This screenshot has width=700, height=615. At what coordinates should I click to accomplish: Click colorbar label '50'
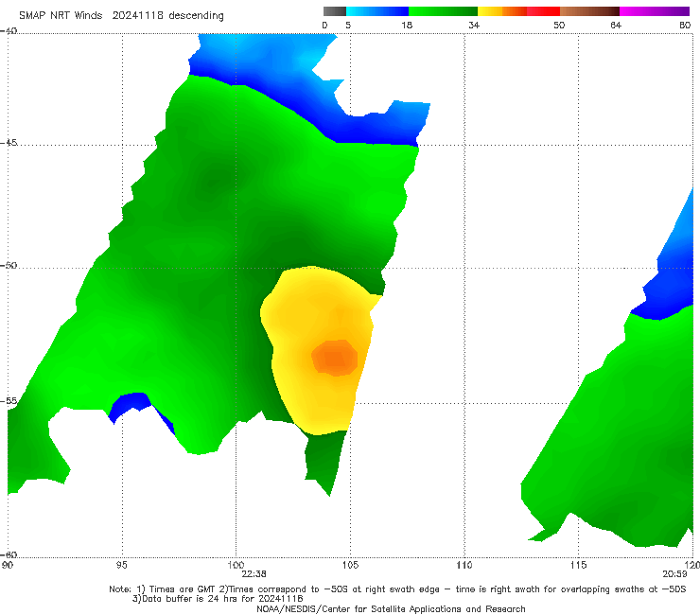(x=559, y=25)
